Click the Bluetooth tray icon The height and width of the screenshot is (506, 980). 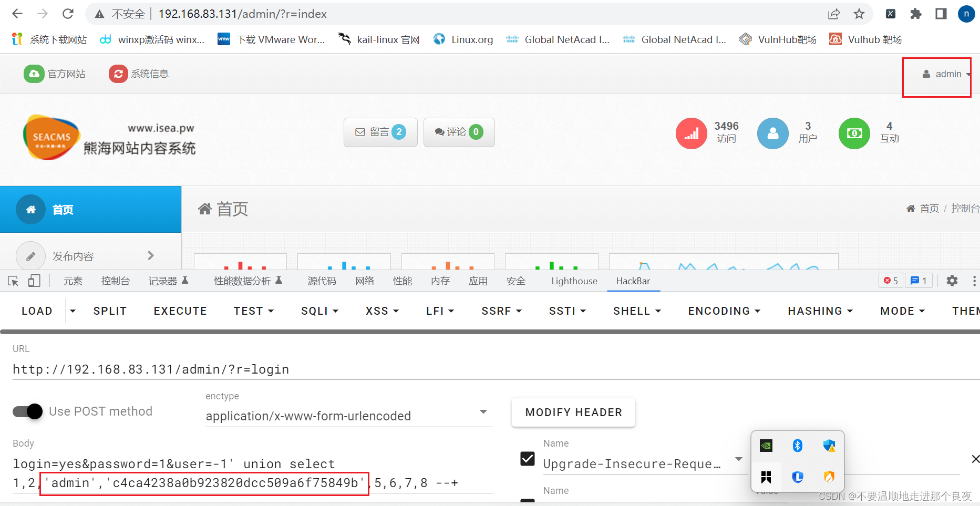pos(798,446)
